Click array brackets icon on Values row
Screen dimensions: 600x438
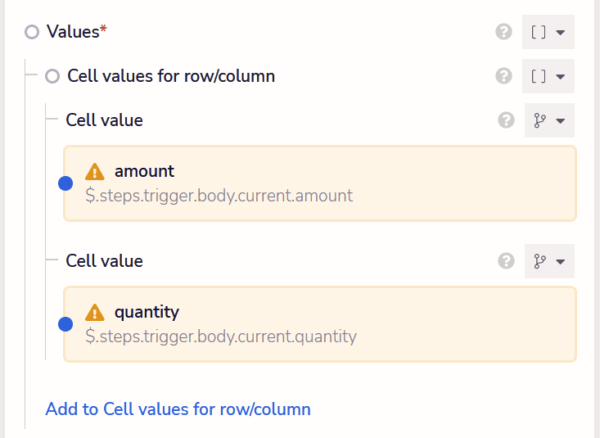(x=538, y=32)
